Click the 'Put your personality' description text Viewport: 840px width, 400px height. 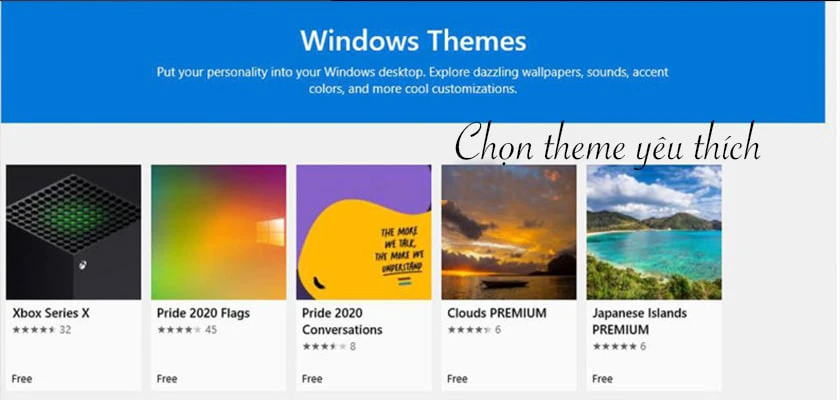click(412, 80)
